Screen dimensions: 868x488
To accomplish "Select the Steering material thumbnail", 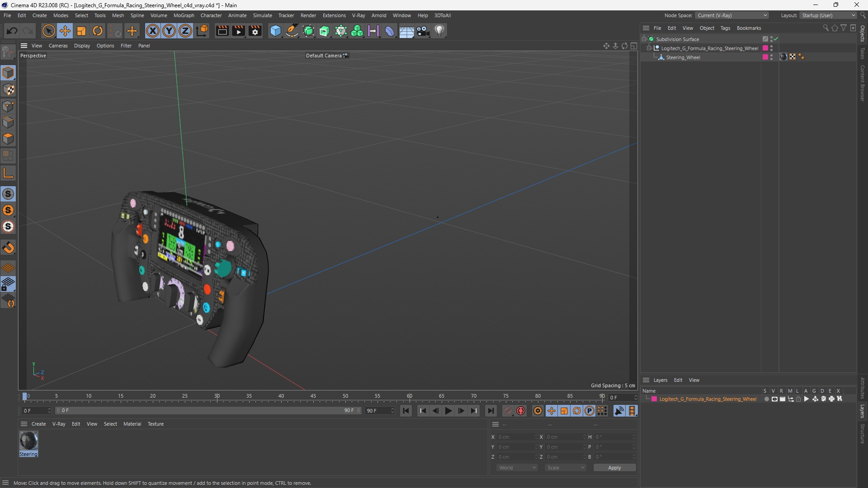I will point(28,444).
